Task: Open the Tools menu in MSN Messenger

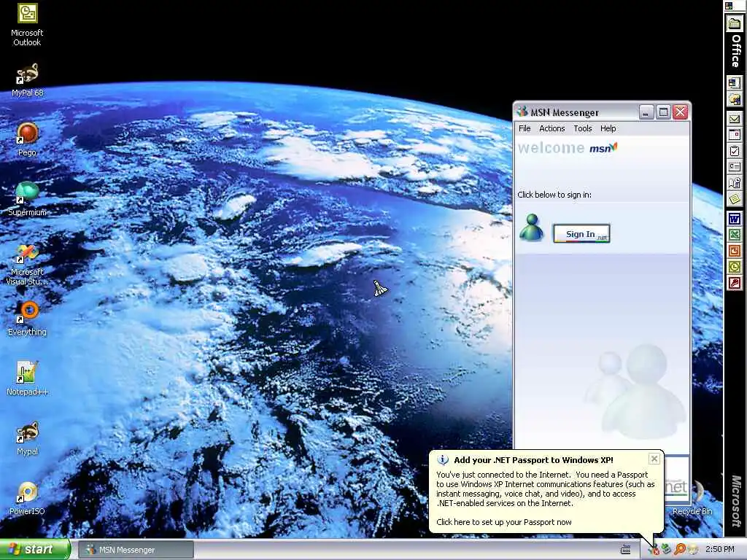Action: [583, 128]
